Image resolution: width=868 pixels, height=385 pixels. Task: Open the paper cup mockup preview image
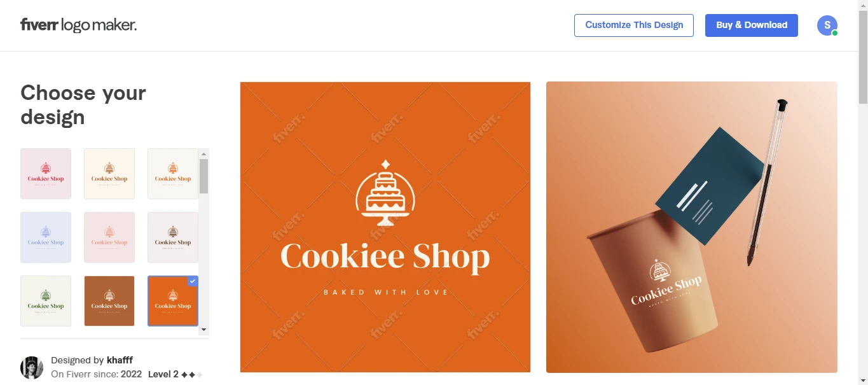(x=692, y=227)
